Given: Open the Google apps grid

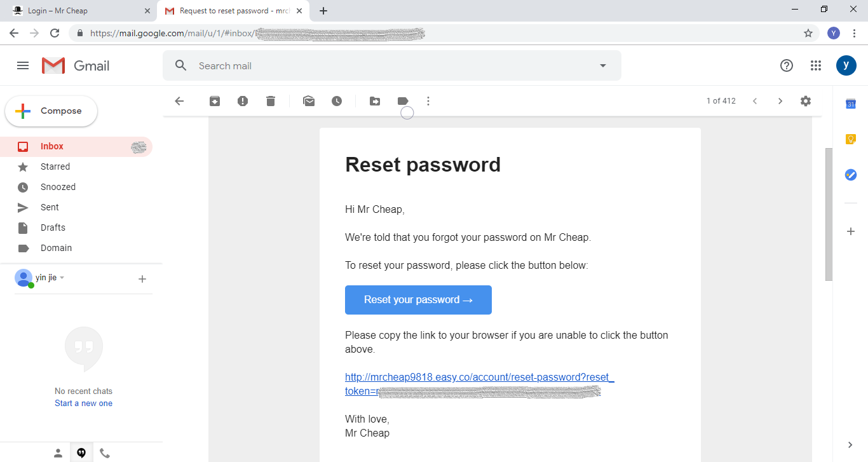Looking at the screenshot, I should [x=817, y=65].
